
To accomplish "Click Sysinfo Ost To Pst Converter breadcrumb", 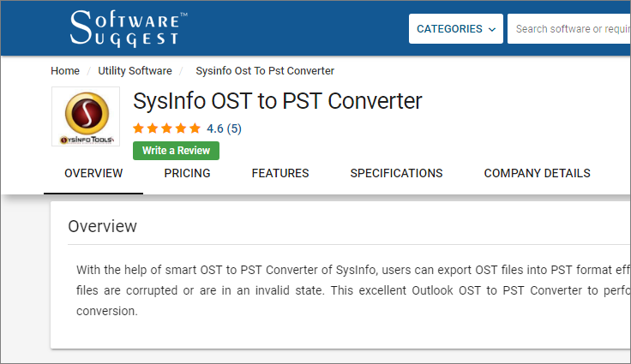I will click(265, 71).
